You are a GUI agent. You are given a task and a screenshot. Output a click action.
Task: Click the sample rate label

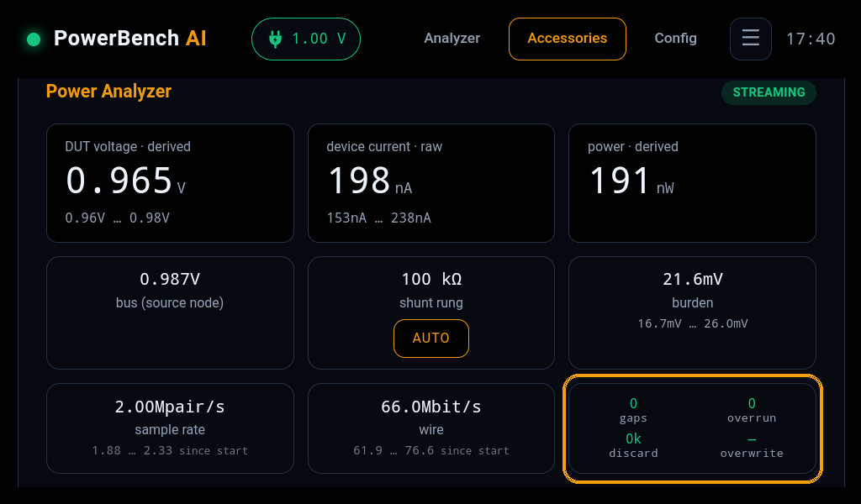pos(170,430)
